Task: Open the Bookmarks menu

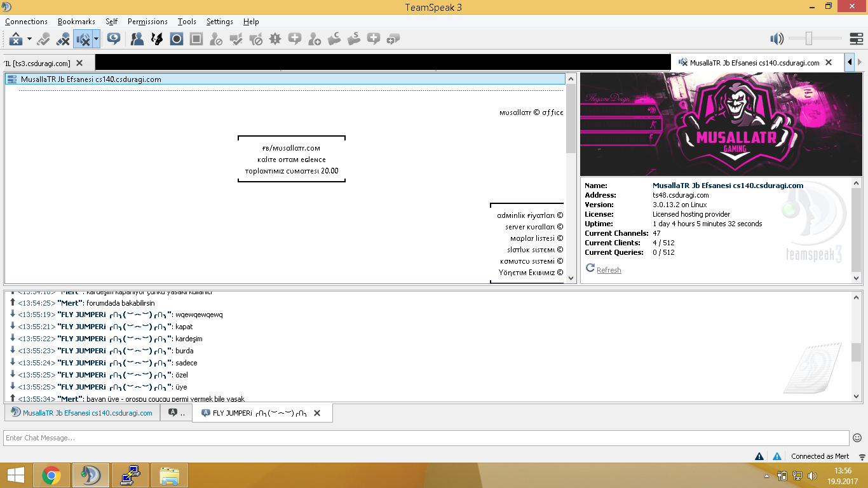Action: coord(76,22)
